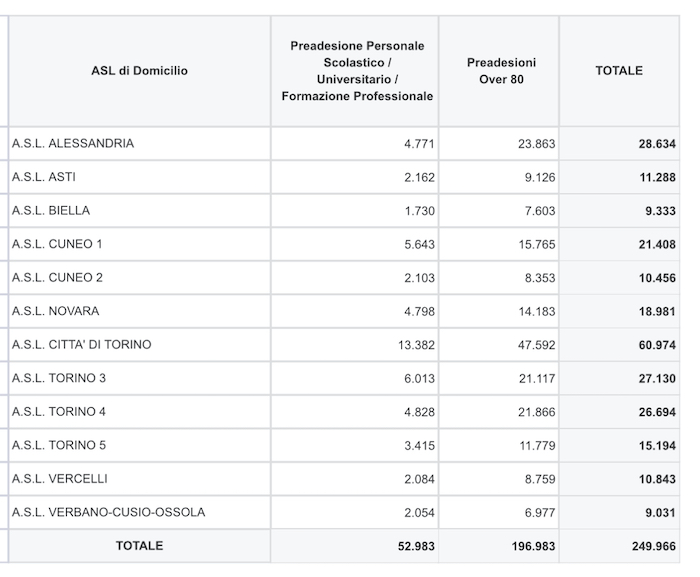Image resolution: width=700 pixels, height=577 pixels.
Task: Click the Torino total value 60.974
Action: [x=657, y=345]
